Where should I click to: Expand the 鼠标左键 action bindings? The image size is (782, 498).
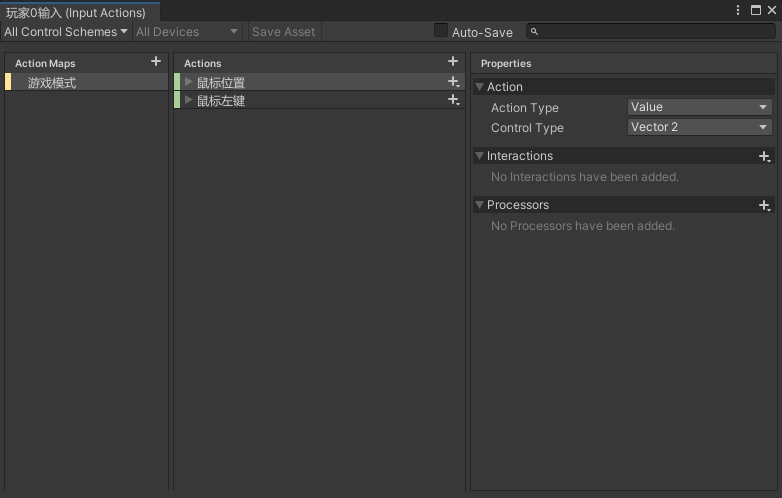pyautogui.click(x=188, y=100)
